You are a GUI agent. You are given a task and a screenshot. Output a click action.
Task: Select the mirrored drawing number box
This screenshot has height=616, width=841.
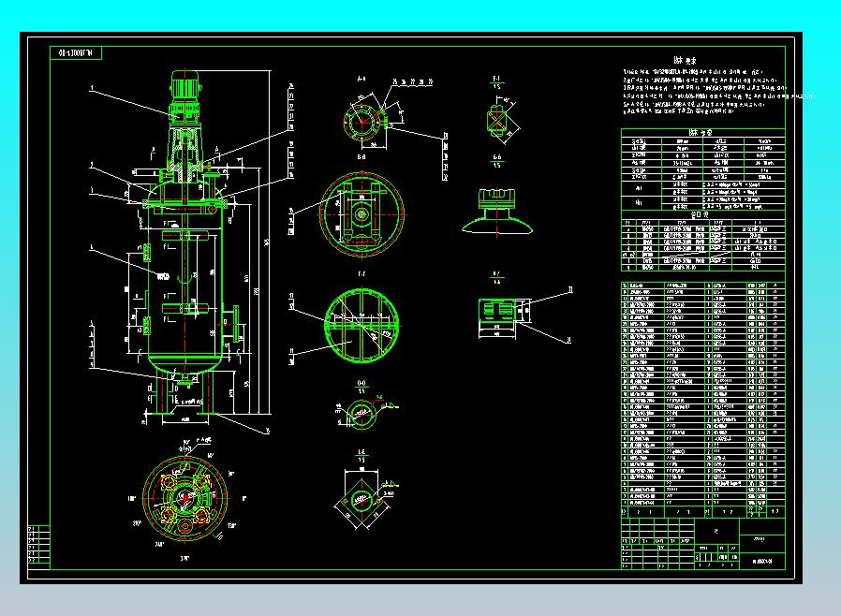76,53
